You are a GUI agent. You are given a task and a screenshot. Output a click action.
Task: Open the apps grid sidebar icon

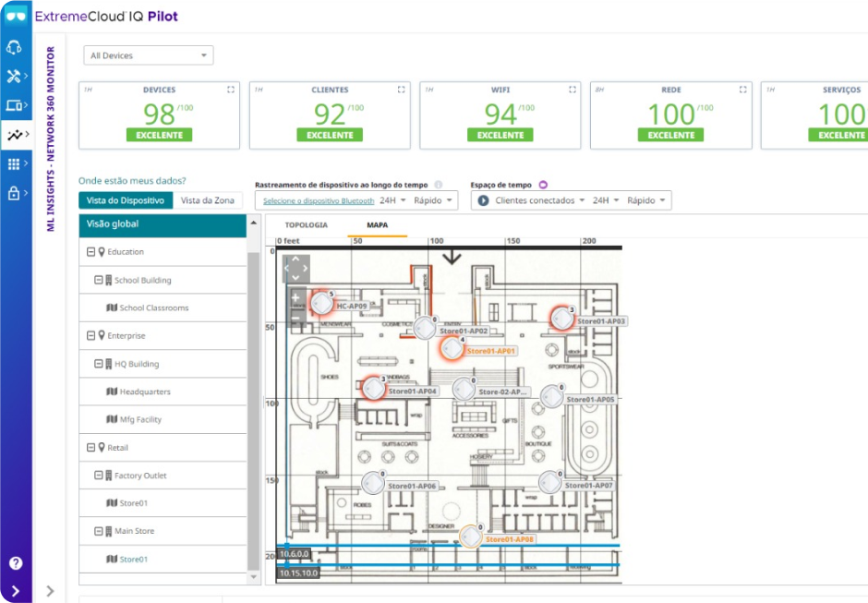(x=14, y=163)
